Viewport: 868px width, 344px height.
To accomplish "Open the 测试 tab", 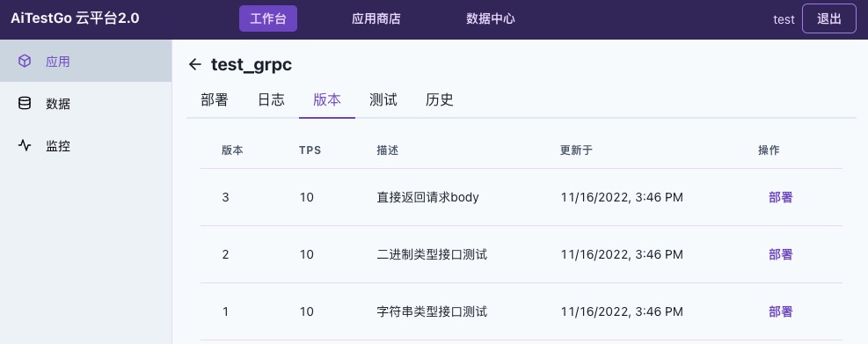I will (383, 99).
